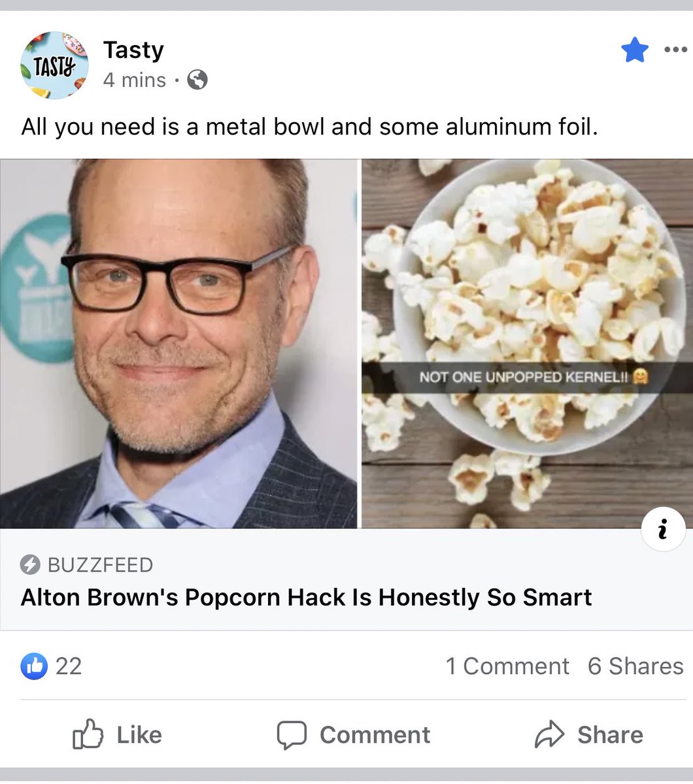Open the Tasty page name link
Viewport: 693px width, 784px height.
coord(133,50)
